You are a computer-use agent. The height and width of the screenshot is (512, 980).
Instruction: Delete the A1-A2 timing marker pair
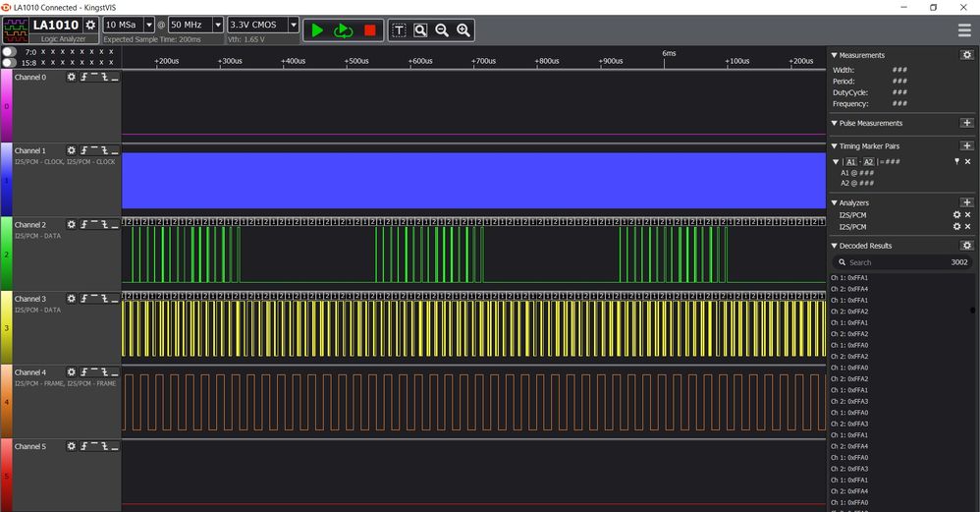tap(967, 162)
